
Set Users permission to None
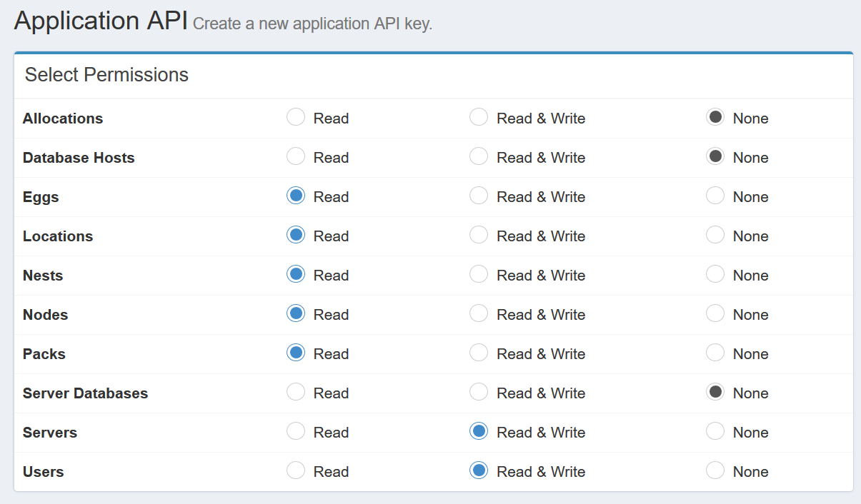click(715, 470)
